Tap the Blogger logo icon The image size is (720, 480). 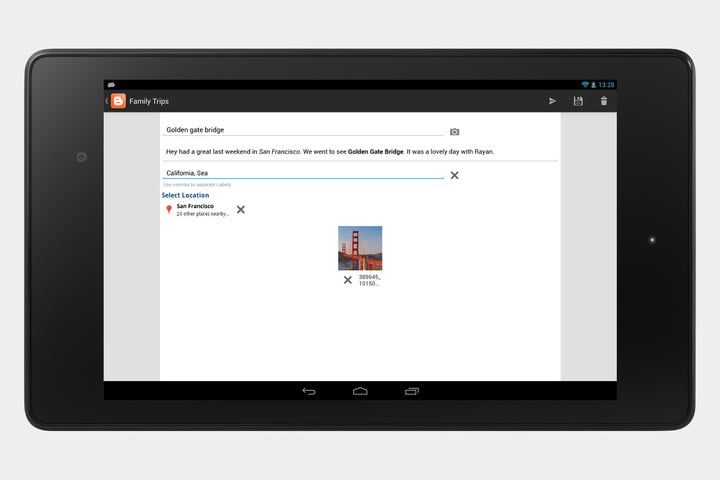click(x=118, y=101)
